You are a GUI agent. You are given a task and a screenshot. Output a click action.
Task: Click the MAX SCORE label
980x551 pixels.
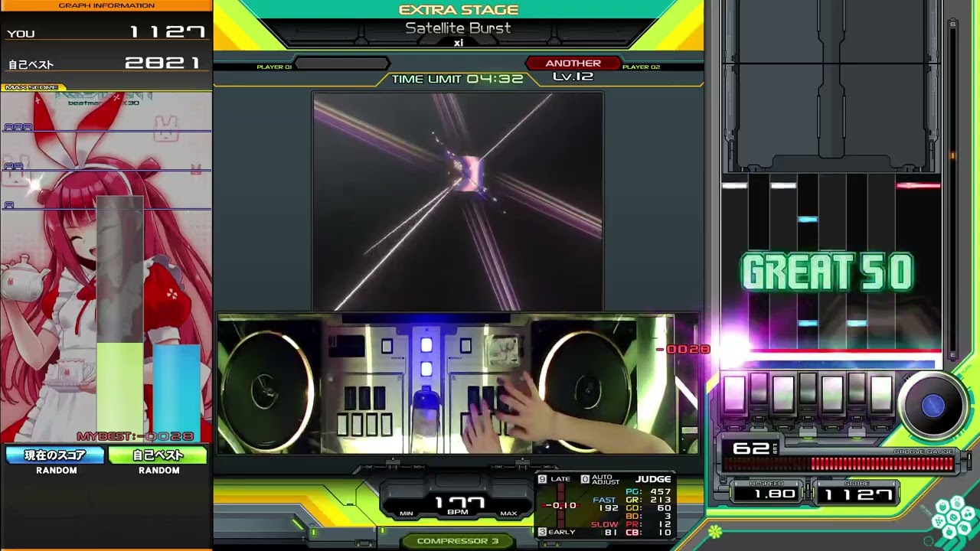(x=32, y=87)
